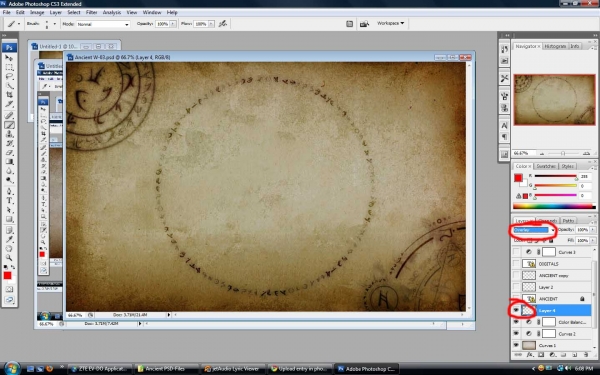Switch to the Channels tab

(x=547, y=220)
